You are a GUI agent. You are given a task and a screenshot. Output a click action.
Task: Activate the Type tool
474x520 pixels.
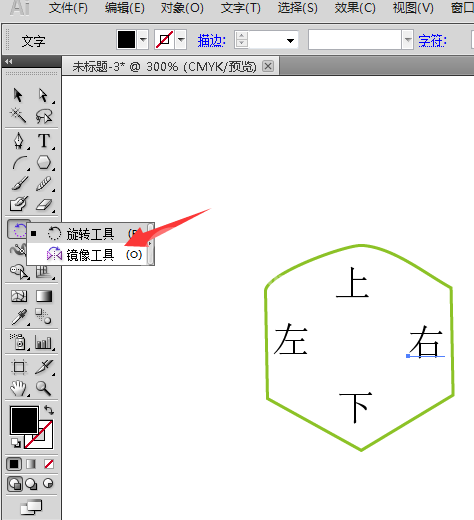(x=44, y=141)
